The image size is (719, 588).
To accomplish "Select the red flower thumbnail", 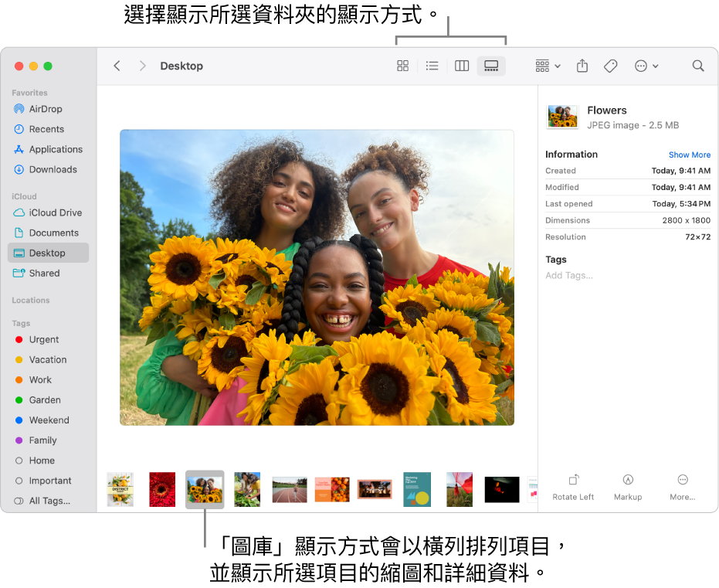I will pyautogui.click(x=162, y=490).
